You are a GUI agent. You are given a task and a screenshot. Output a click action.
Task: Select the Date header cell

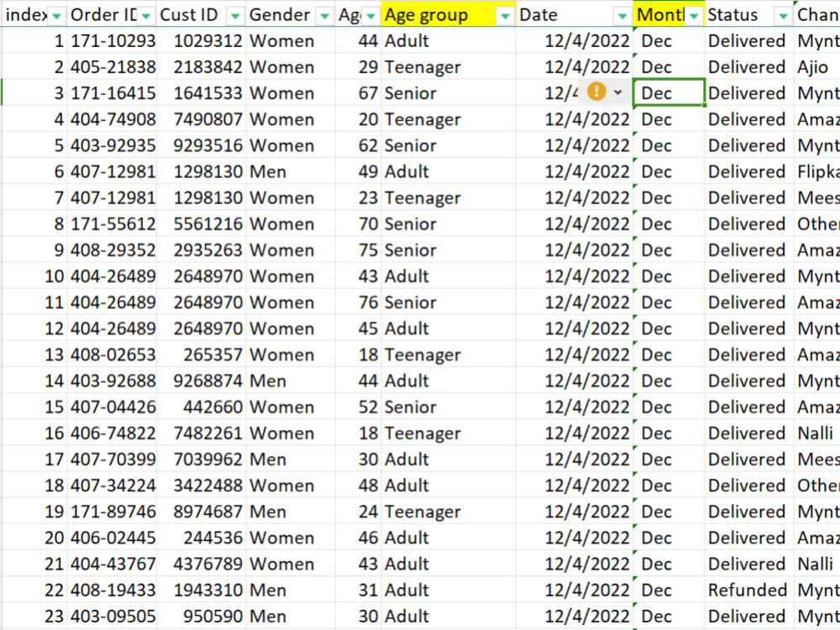[575, 14]
